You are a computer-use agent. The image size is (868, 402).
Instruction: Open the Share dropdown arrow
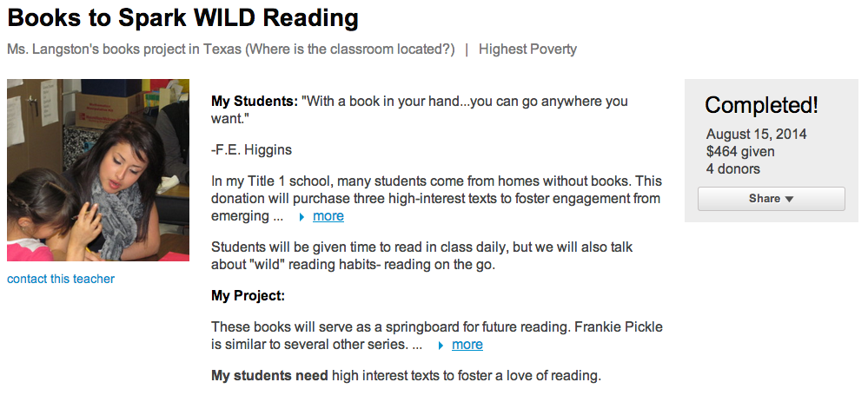point(789,199)
